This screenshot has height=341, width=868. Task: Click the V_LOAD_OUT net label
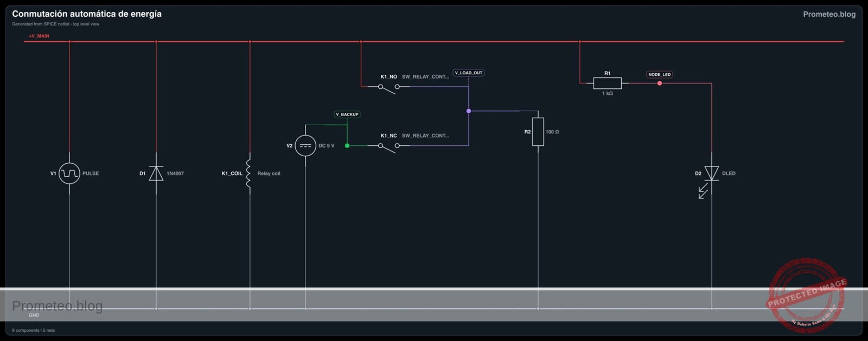(x=469, y=73)
